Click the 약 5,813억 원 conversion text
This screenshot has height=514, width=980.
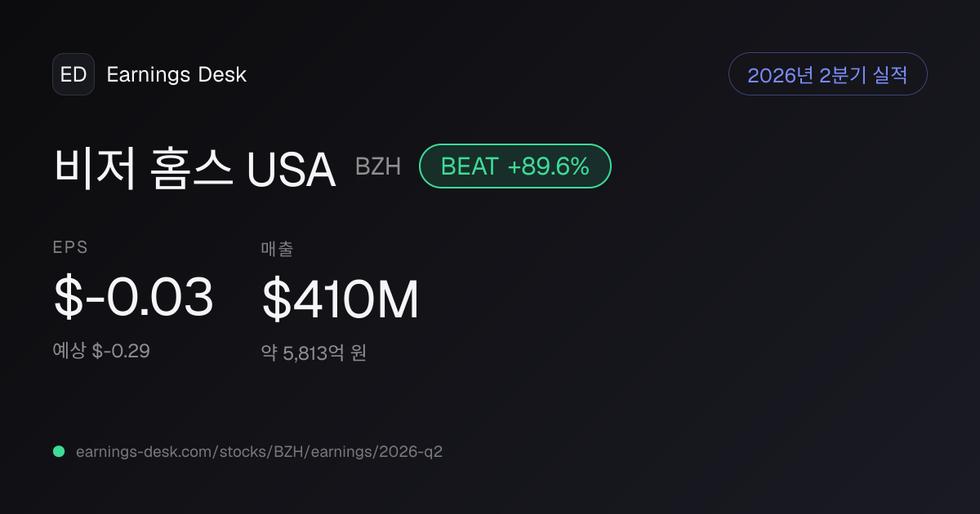pos(314,353)
